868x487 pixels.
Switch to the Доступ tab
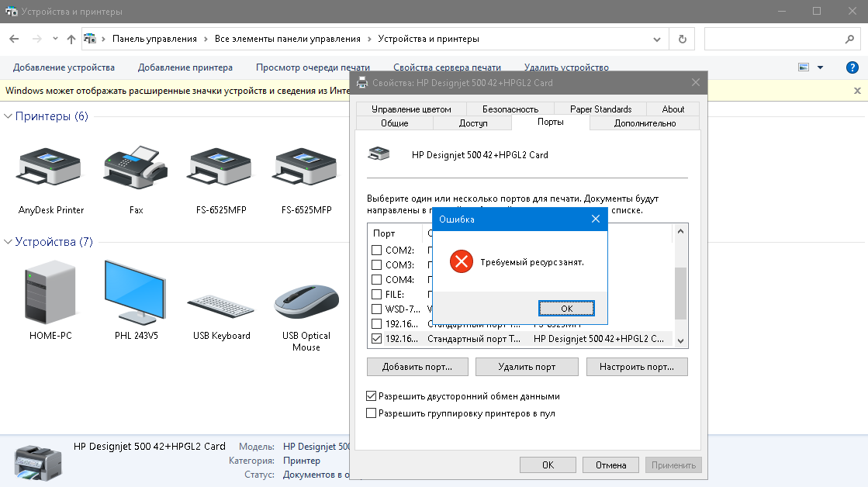coord(474,123)
